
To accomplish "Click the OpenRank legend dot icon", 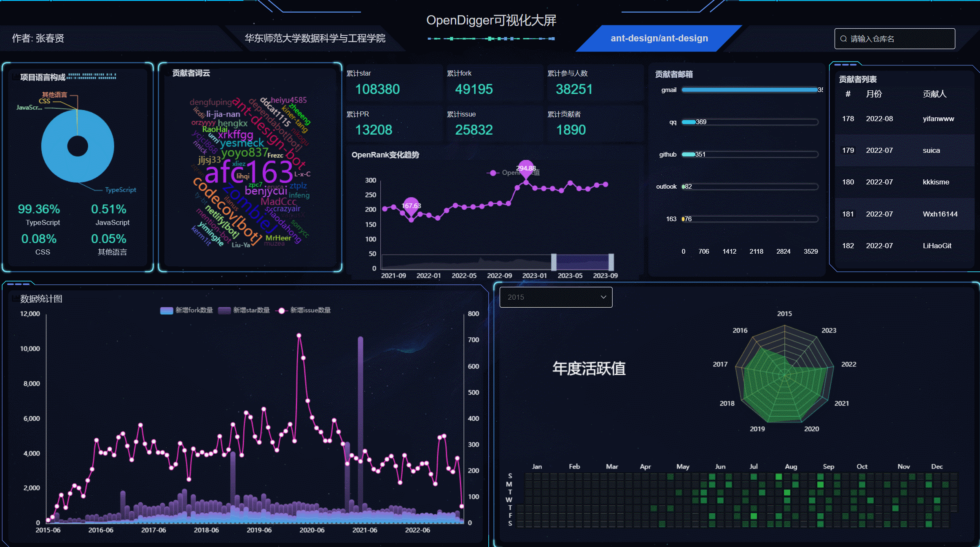I will 493,173.
